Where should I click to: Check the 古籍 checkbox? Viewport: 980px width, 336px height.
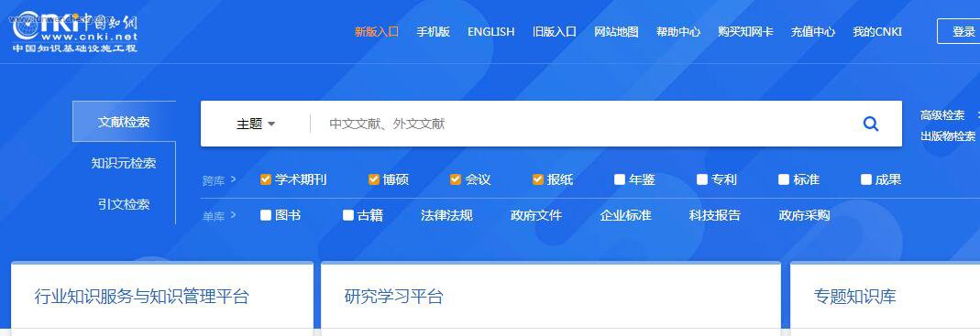pos(348,215)
